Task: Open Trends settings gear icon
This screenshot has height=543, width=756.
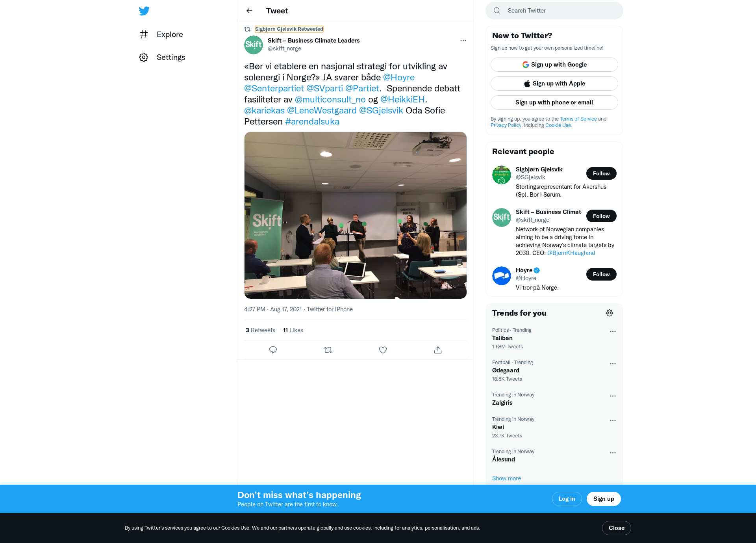Action: point(610,313)
